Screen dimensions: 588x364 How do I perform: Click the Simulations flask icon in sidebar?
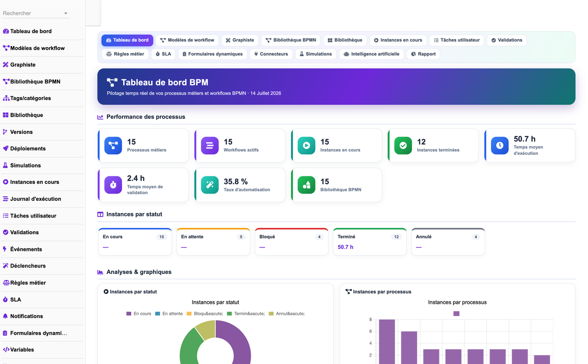point(6,165)
